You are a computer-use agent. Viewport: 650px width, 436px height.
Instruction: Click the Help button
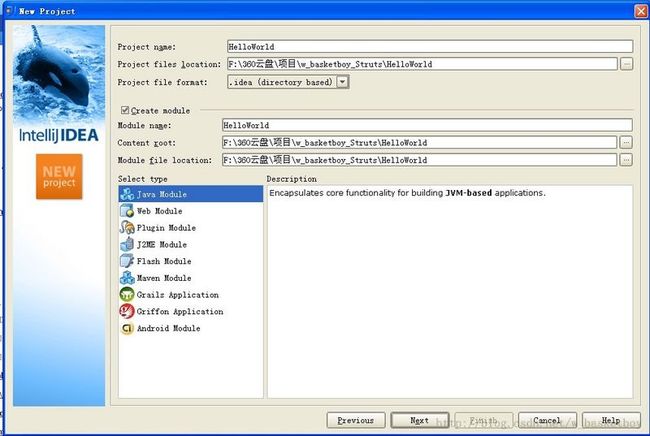(x=611, y=420)
